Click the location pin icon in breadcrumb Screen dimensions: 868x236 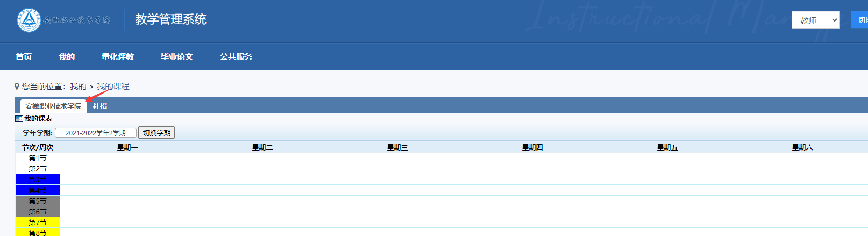17,87
